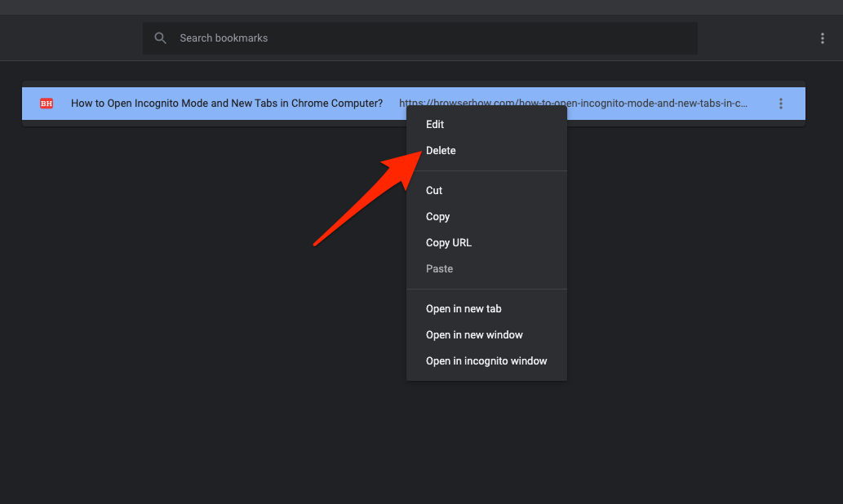Focus the Search bookmarks field
The image size is (843, 504).
pos(420,38)
